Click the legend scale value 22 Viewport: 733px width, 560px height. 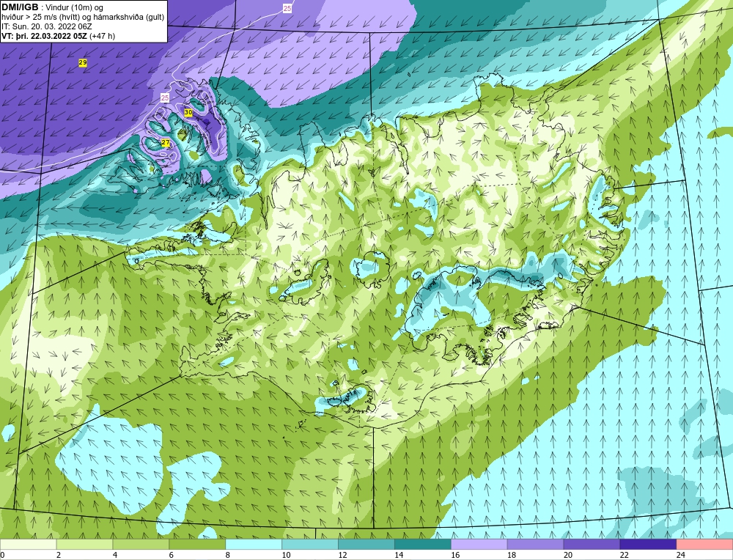(624, 555)
